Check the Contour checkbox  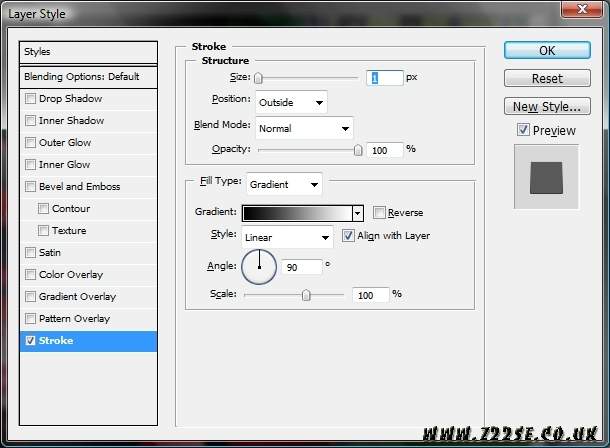pyautogui.click(x=43, y=208)
